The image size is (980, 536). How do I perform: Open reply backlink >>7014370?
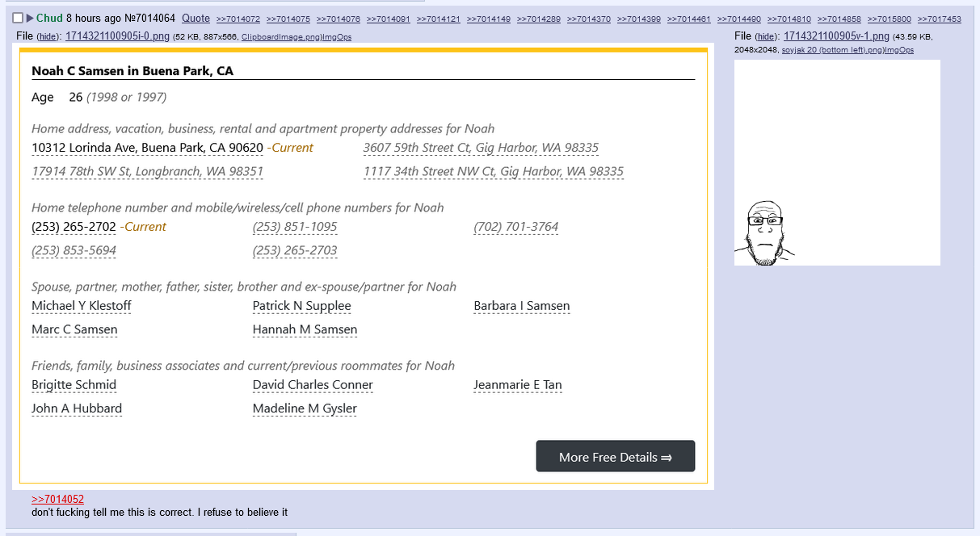click(x=589, y=19)
